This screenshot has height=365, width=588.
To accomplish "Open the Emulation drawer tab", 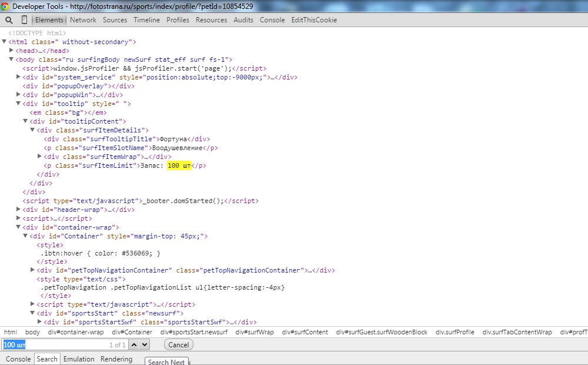I will point(79,359).
